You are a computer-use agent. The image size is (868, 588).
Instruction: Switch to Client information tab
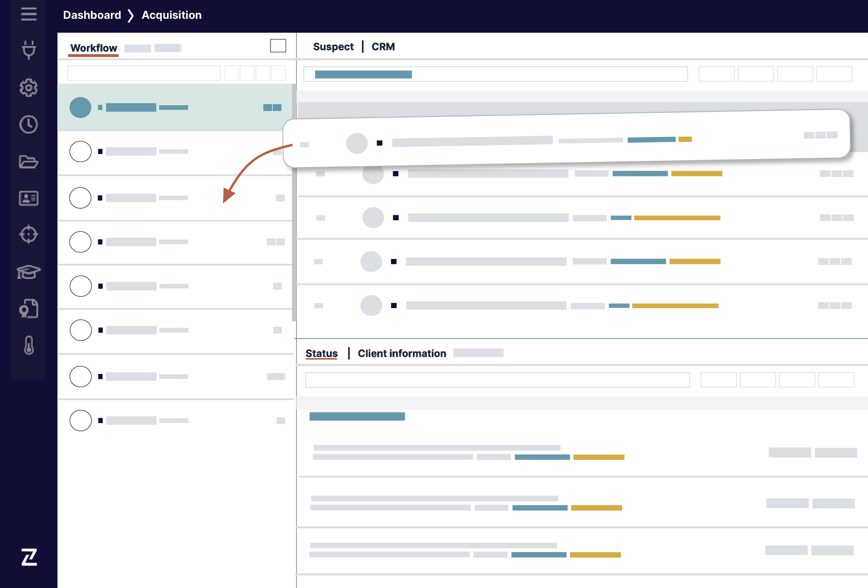coord(402,353)
